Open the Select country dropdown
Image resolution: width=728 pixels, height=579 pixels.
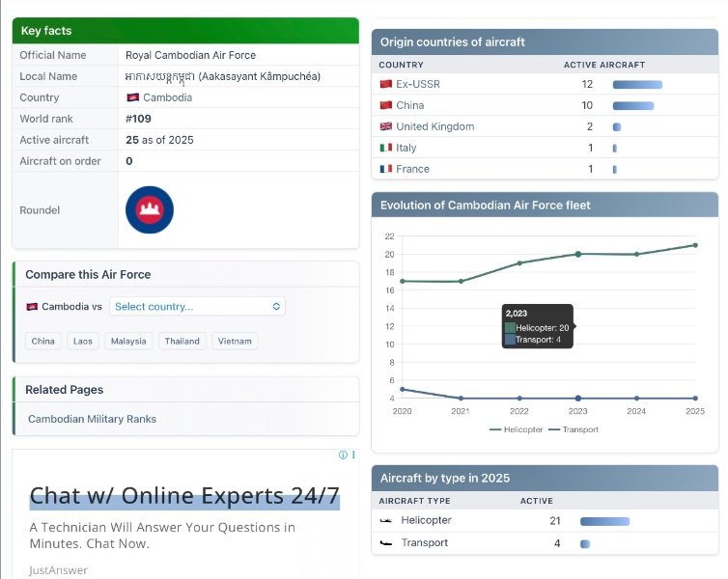pos(197,306)
